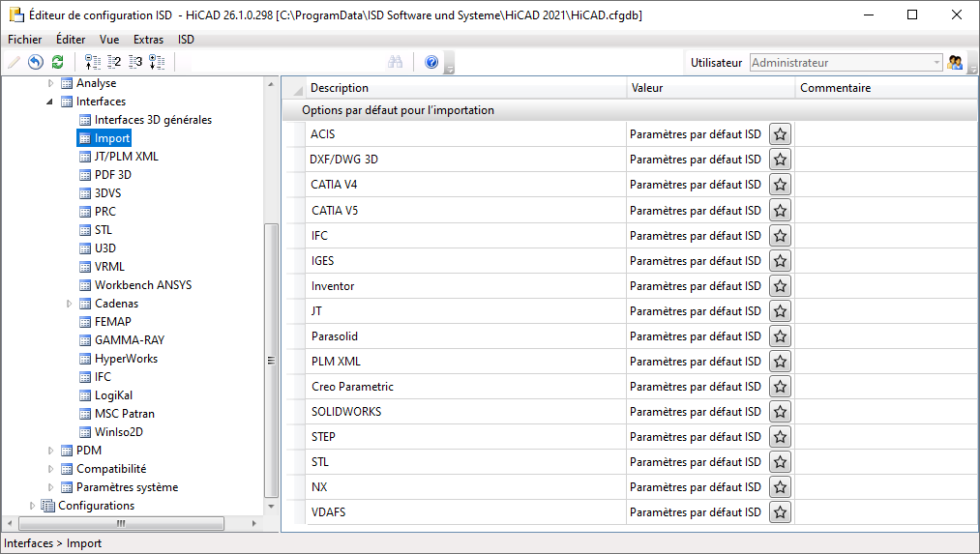Screen dimensions: 980x554
Task: Collapse the Interfaces tree node
Action: (51, 102)
